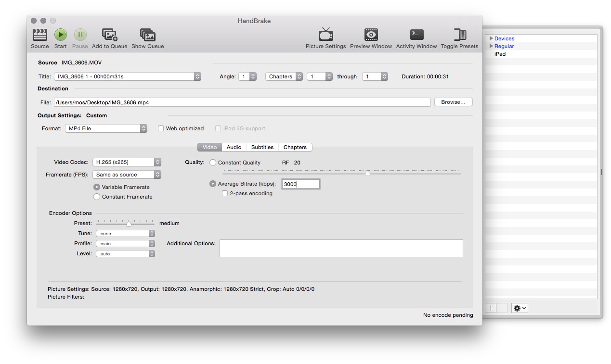The width and height of the screenshot is (611, 364).
Task: Open the start chapter dropdown before 'through'
Action: pyautogui.click(x=320, y=76)
